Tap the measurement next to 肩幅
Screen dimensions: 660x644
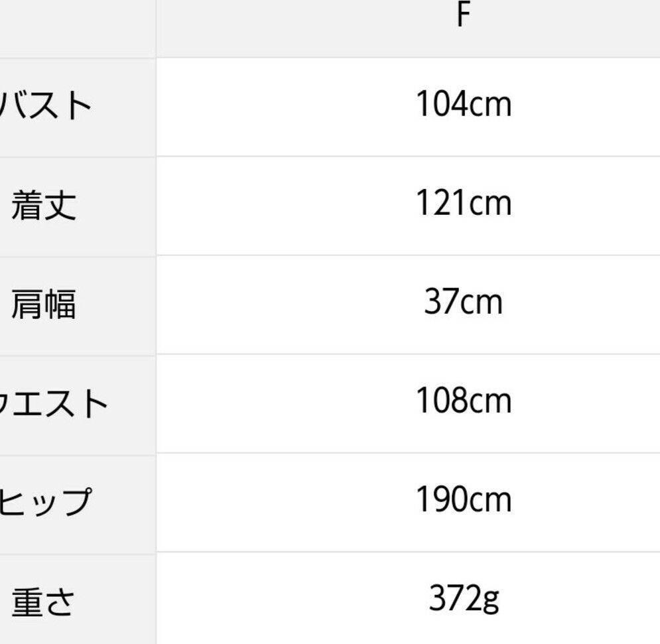point(463,302)
